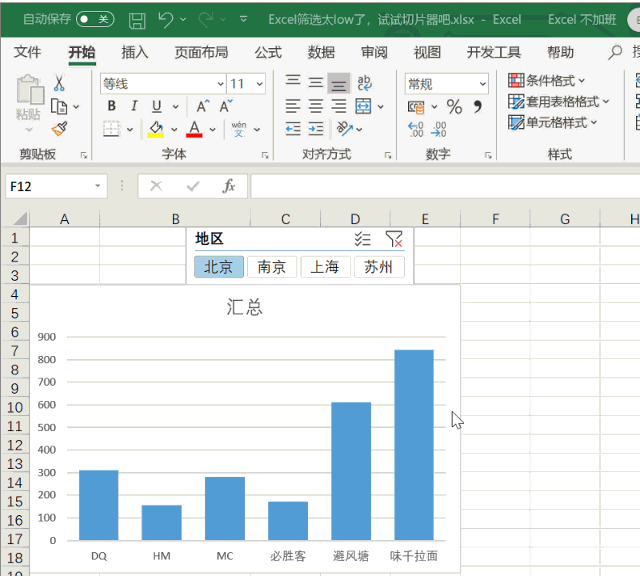Click the Cut scissors icon
This screenshot has width=640, height=576.
[x=59, y=83]
